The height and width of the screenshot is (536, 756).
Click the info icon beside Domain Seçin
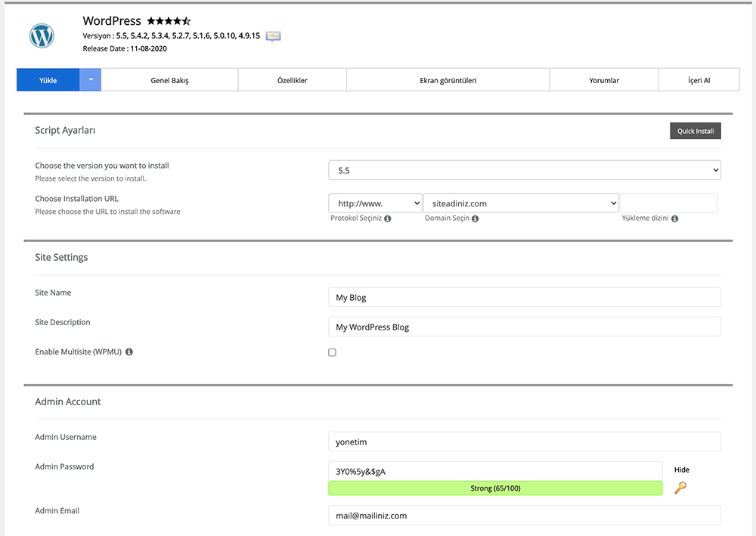[x=475, y=218]
